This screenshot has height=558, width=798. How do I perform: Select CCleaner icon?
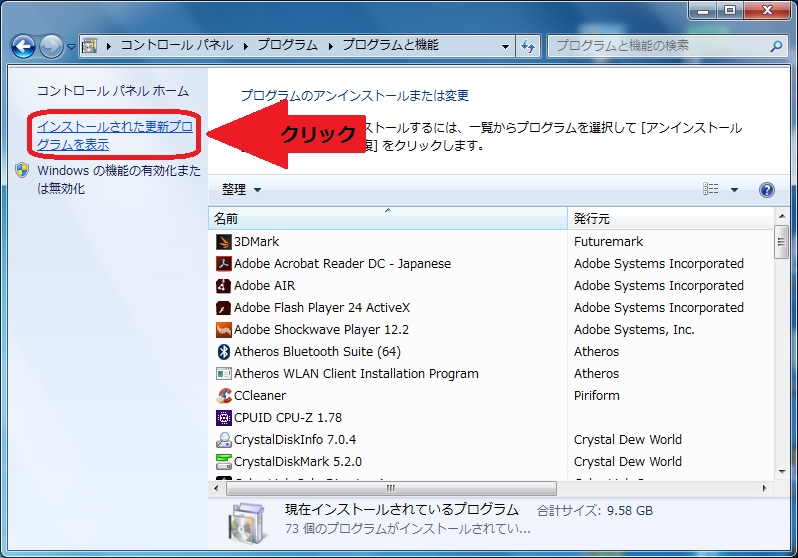click(x=223, y=396)
